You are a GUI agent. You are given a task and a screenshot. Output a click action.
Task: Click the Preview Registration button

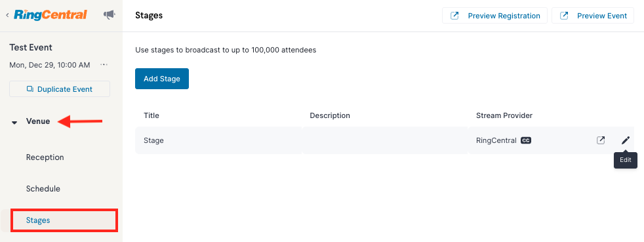(495, 16)
